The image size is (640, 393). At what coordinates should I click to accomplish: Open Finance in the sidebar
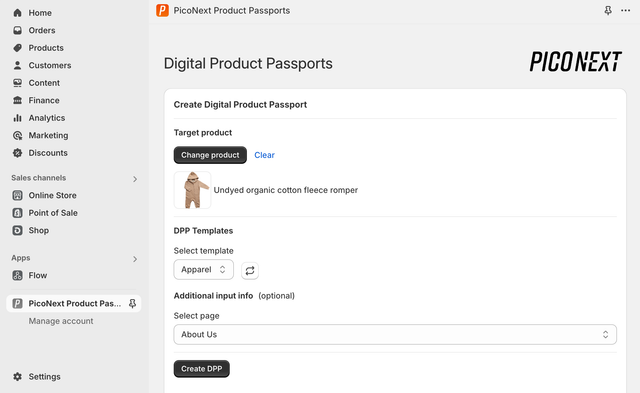(x=44, y=100)
